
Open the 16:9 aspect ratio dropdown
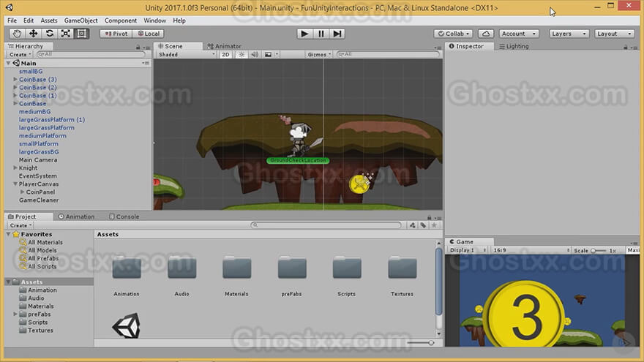point(531,250)
